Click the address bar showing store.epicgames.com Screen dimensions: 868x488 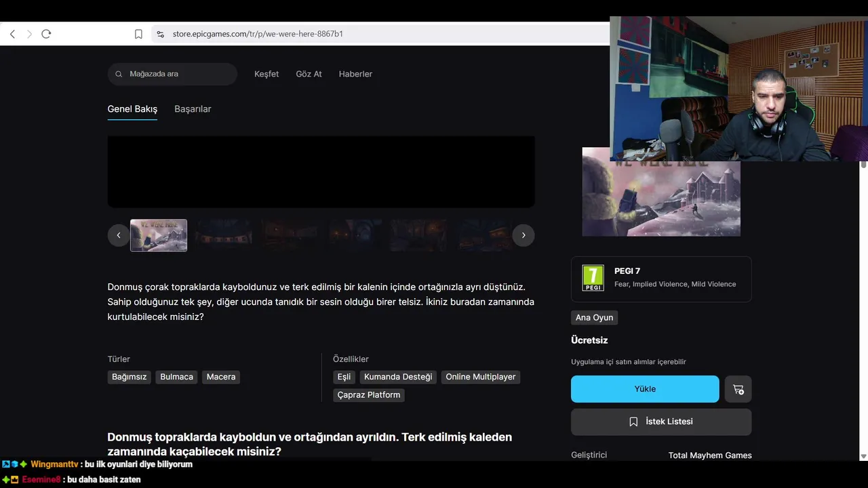(380, 34)
